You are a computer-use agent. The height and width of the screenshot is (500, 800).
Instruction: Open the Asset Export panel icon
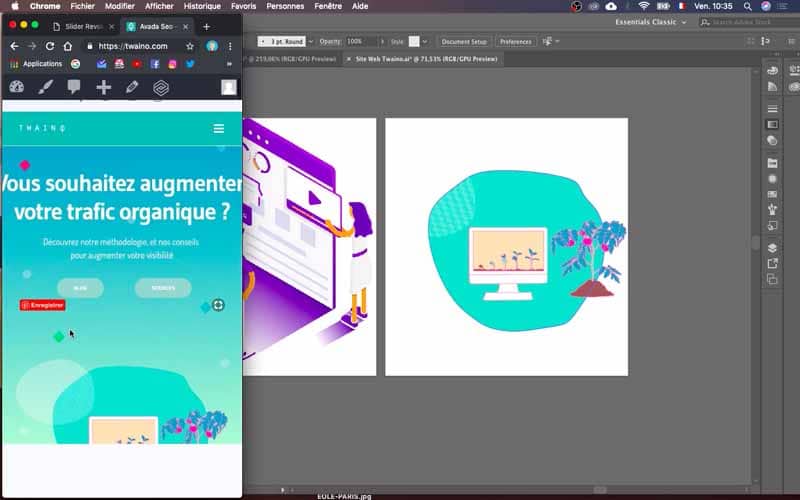772,263
